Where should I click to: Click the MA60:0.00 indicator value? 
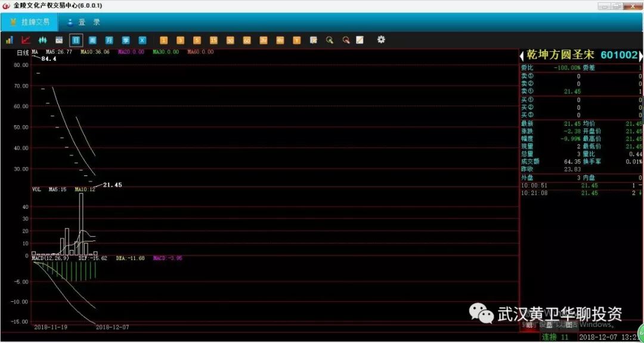200,52
